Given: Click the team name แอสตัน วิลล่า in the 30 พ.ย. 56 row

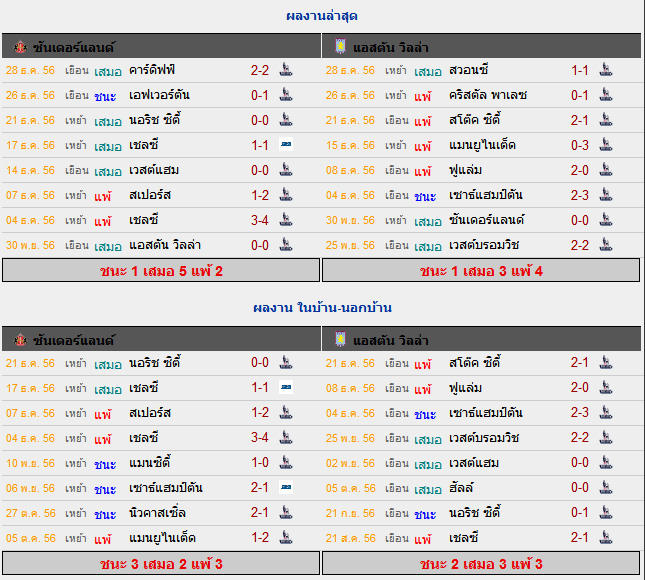Looking at the screenshot, I should 165,245.
